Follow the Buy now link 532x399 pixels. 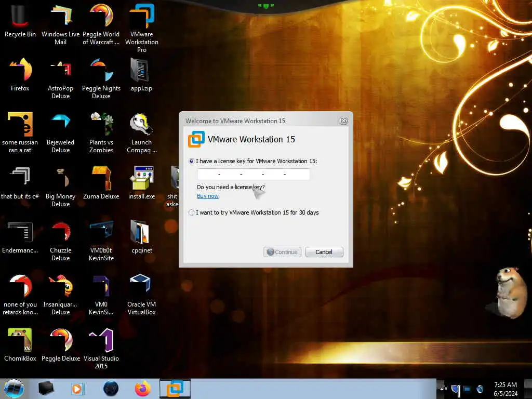click(208, 196)
